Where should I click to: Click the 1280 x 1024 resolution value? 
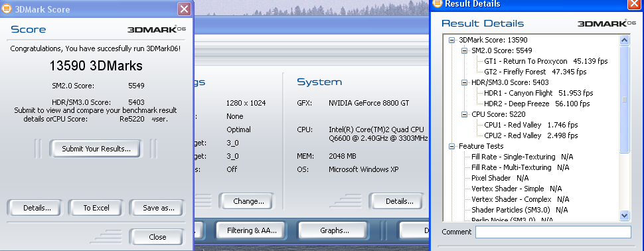point(246,103)
